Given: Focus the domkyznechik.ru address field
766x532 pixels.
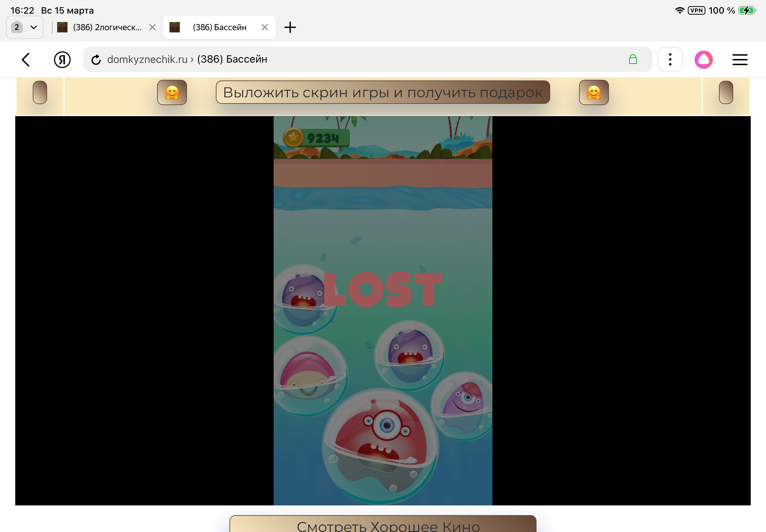Looking at the screenshot, I should 333,60.
